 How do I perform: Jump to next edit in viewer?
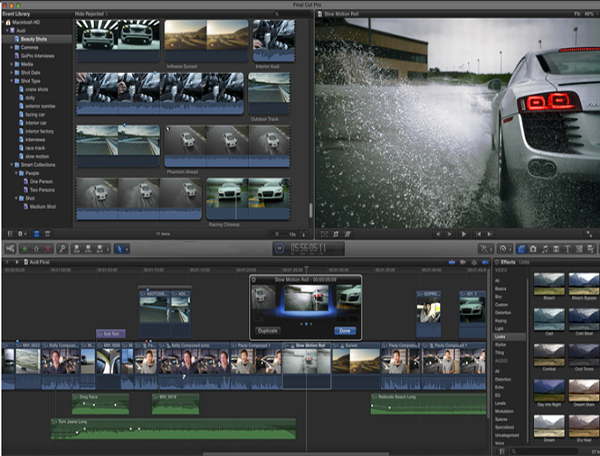489,234
